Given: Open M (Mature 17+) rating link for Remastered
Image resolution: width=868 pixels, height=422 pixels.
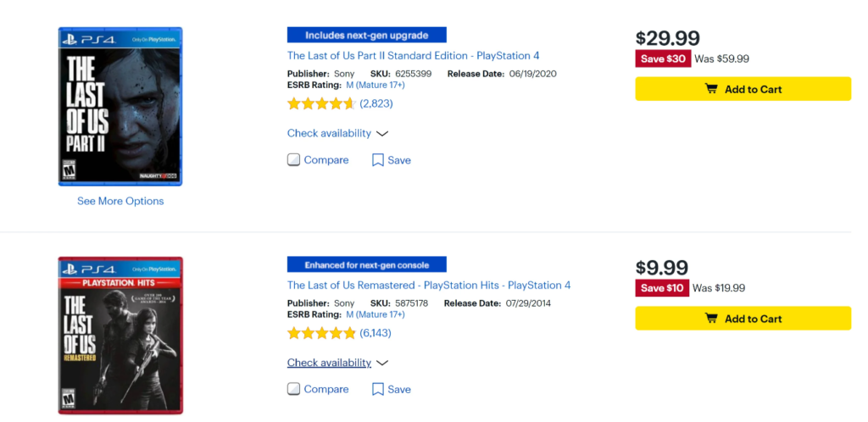Looking at the screenshot, I should [x=376, y=314].
